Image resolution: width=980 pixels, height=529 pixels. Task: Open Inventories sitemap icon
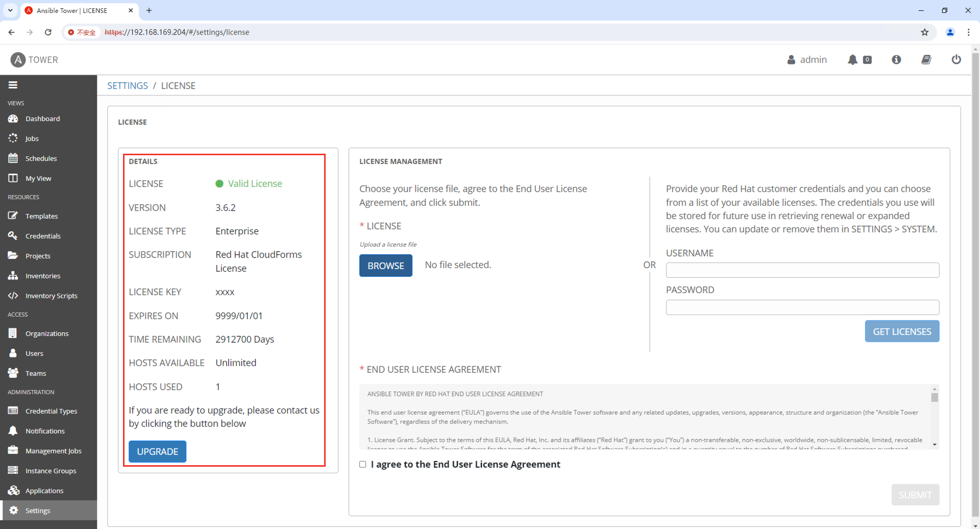13,276
